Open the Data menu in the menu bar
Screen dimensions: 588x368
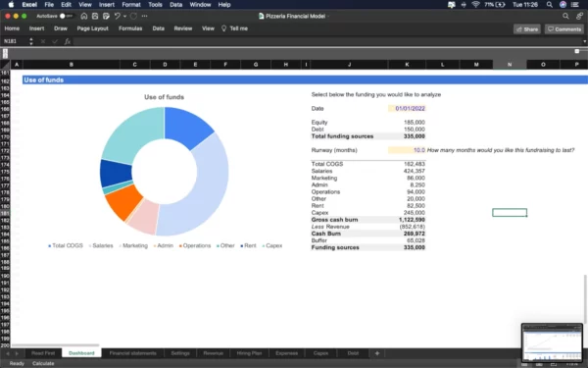click(x=175, y=5)
